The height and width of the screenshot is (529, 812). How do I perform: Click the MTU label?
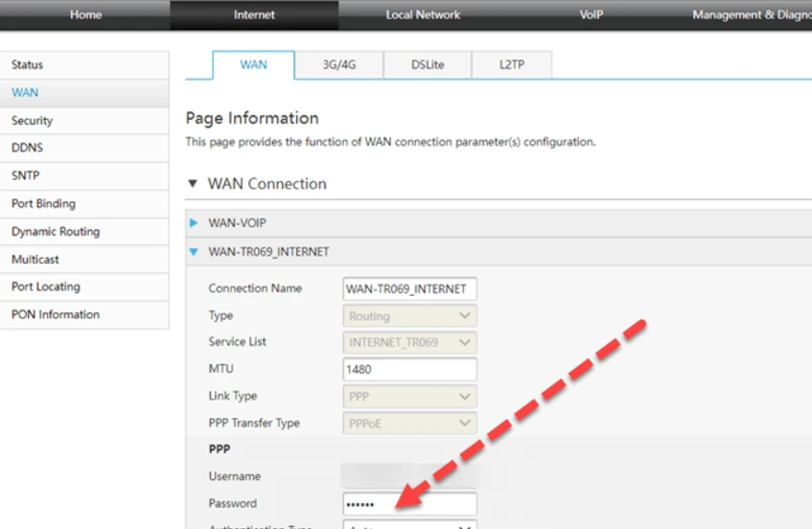[x=221, y=369]
